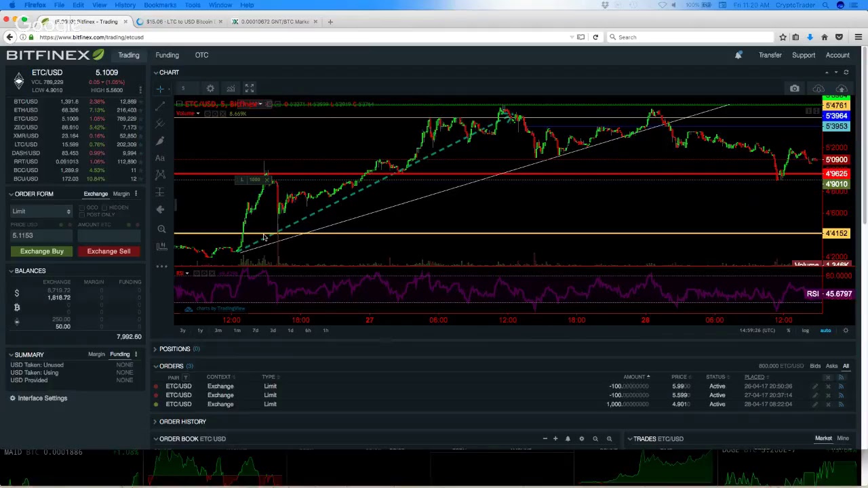
Task: Switch order form to Margin
Action: [121, 194]
